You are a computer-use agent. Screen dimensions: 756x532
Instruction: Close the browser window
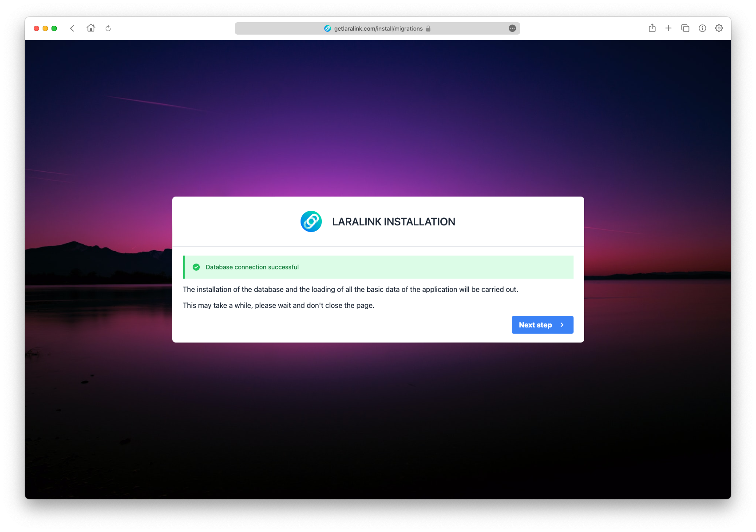(36, 28)
